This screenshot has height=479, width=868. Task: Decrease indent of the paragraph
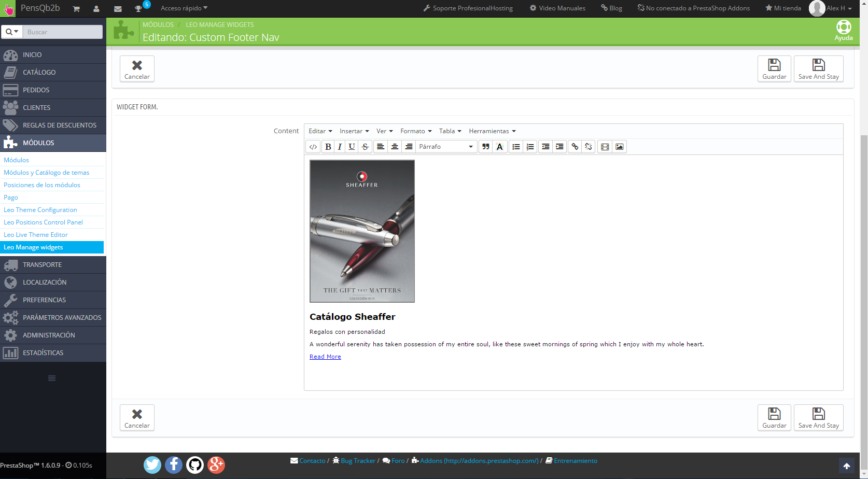pyautogui.click(x=545, y=147)
